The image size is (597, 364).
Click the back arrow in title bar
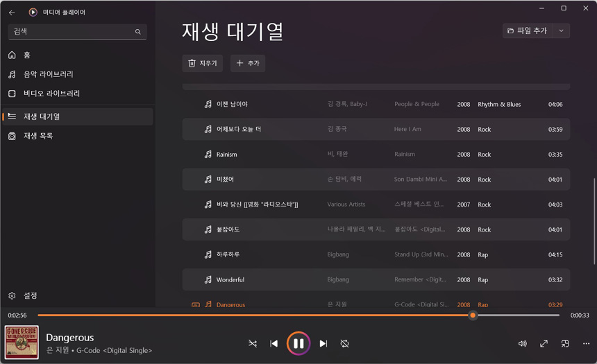pyautogui.click(x=12, y=12)
